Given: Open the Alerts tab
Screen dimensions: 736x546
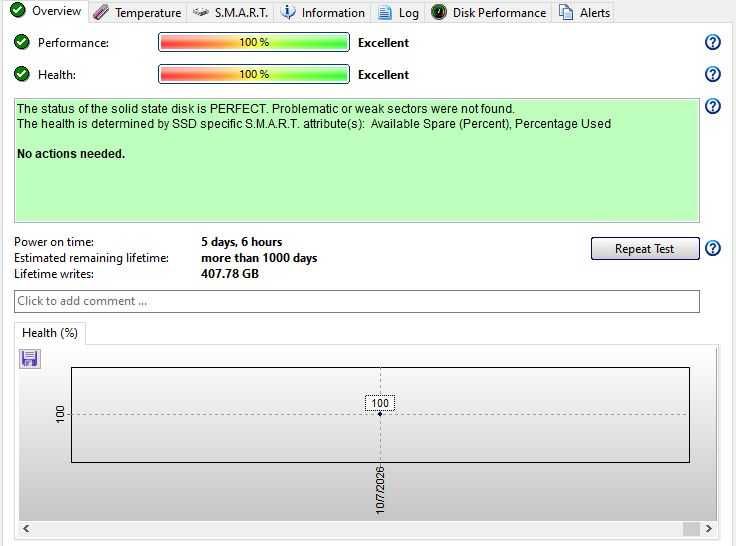Looking at the screenshot, I should (584, 13).
